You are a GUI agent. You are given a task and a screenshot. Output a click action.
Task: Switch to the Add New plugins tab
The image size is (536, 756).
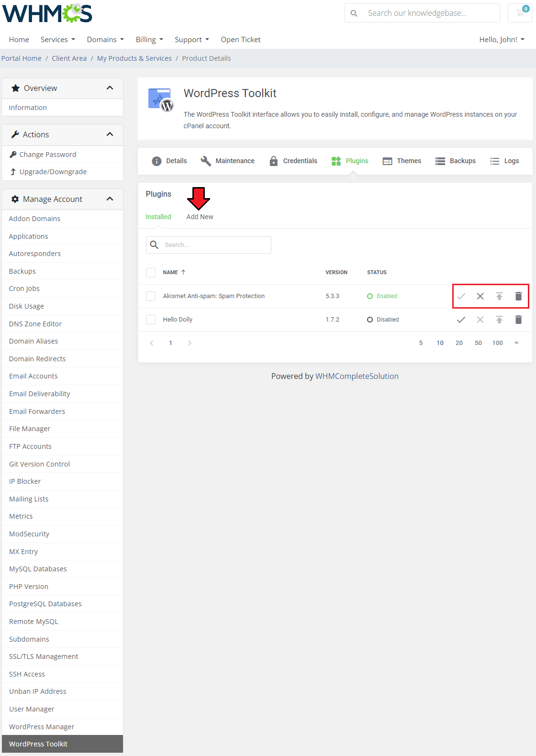coord(200,217)
